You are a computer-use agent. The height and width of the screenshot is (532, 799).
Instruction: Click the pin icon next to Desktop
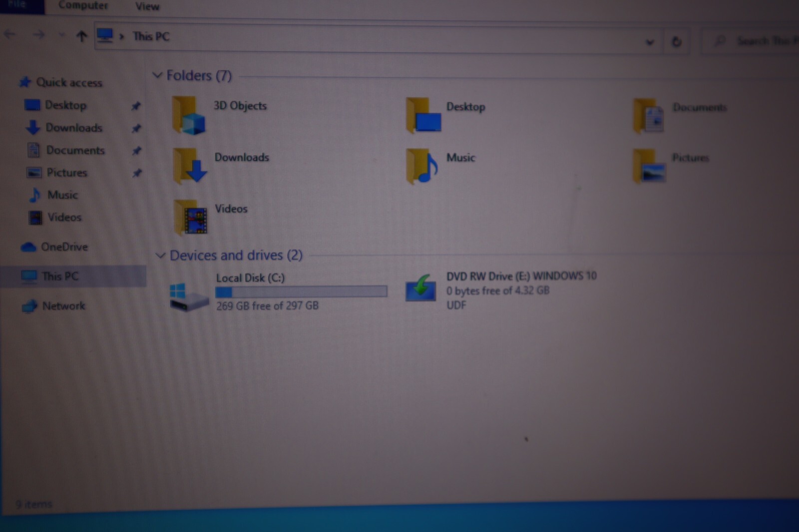click(x=136, y=106)
